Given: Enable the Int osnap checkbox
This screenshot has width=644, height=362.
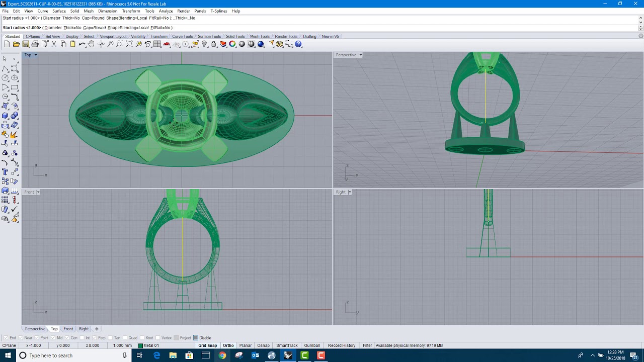Looking at the screenshot, I should tap(82, 338).
